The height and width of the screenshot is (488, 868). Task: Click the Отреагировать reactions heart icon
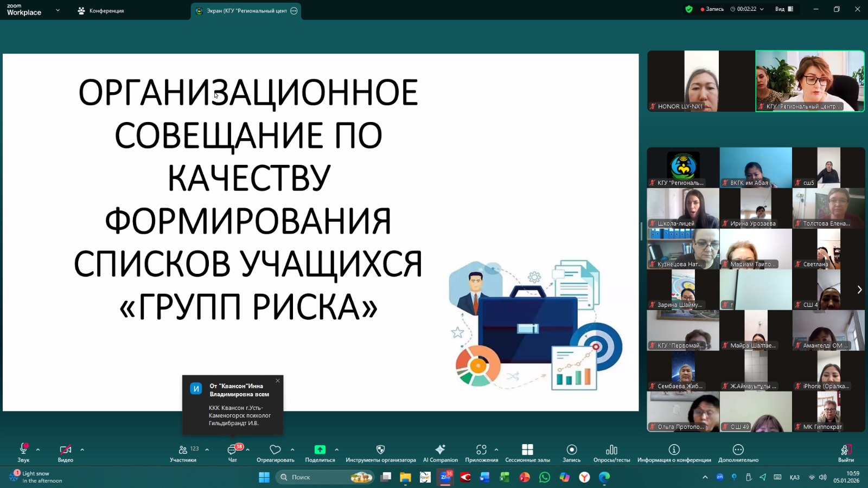(275, 453)
